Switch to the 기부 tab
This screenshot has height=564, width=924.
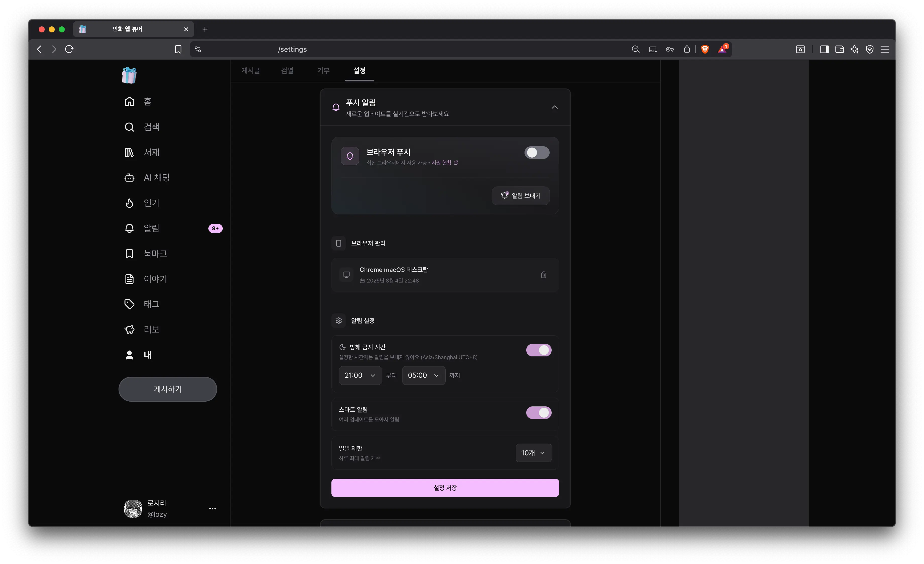[323, 71]
